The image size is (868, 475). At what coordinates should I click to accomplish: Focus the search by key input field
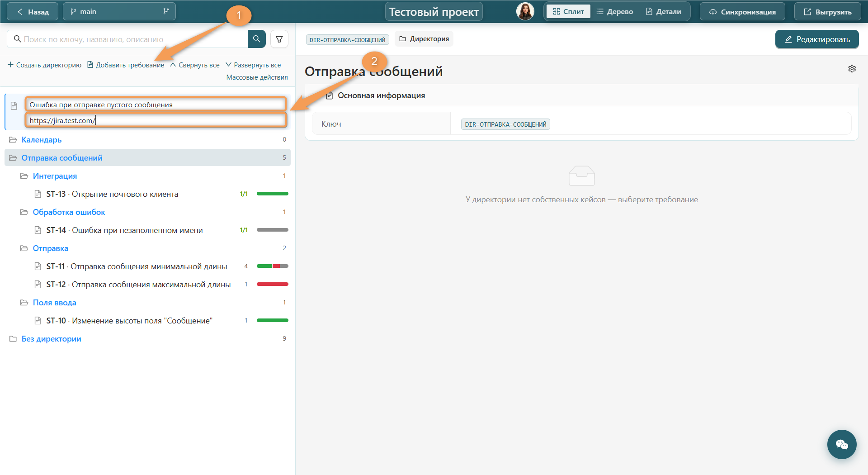tap(127, 39)
